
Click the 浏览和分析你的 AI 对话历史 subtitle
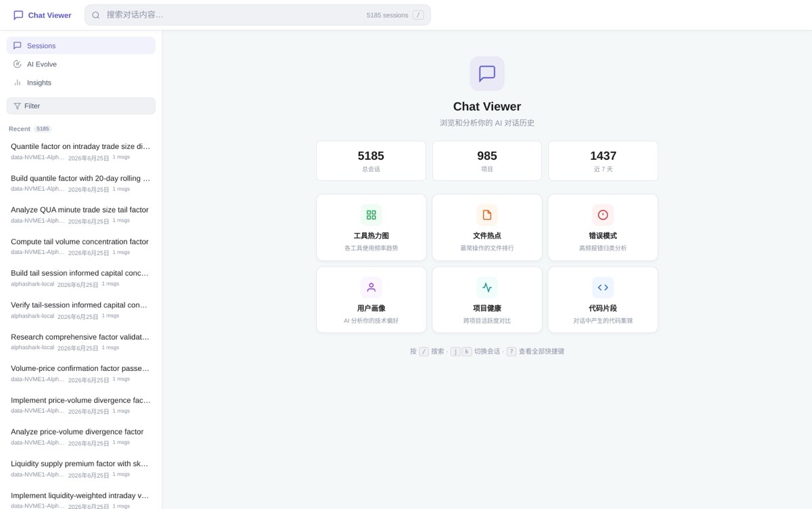point(487,123)
